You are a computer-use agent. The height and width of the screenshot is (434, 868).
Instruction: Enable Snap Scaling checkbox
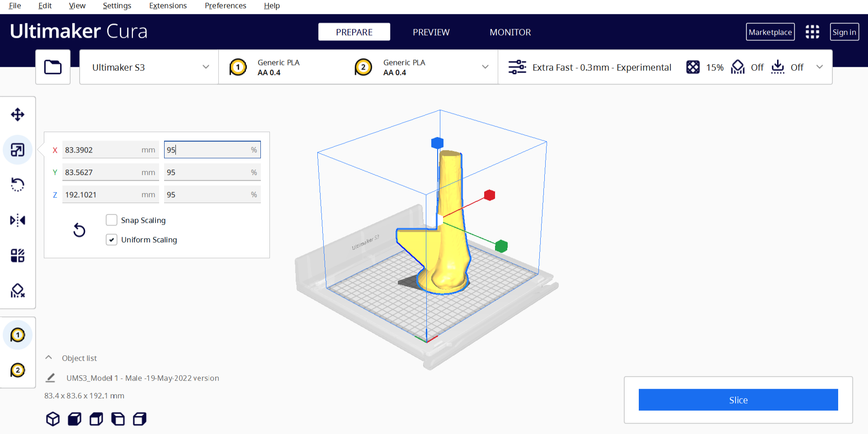(112, 220)
